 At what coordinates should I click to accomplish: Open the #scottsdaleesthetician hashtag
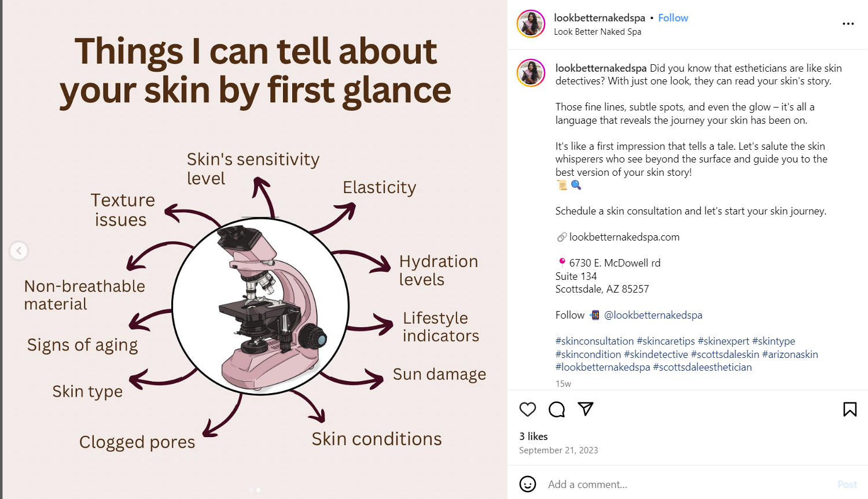703,367
